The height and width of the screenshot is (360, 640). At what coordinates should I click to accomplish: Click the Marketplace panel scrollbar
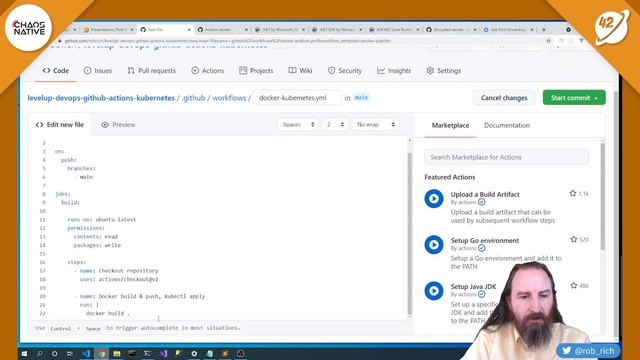tap(602, 196)
